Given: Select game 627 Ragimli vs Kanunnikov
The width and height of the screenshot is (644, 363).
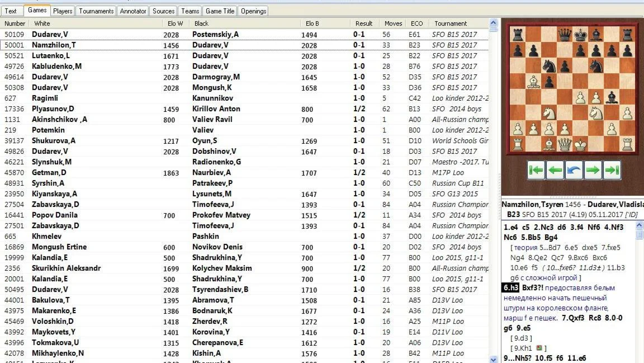Looking at the screenshot, I should coord(244,98).
